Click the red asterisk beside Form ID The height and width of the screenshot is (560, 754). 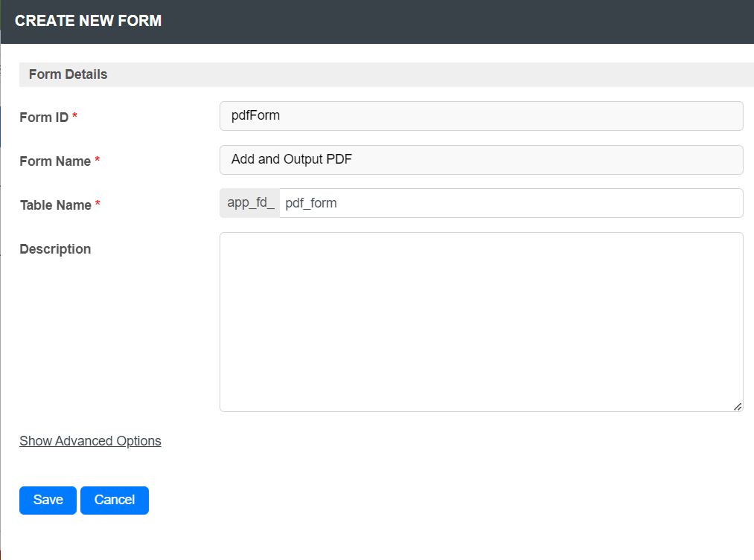[75, 117]
